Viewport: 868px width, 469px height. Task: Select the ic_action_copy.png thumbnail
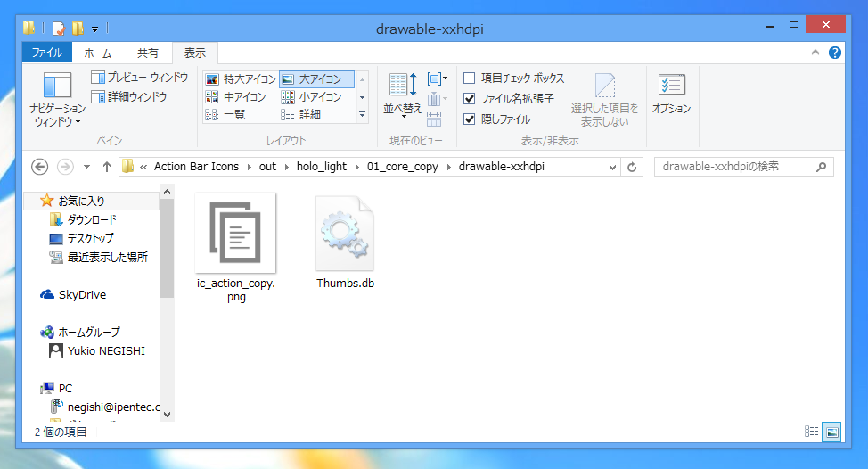coord(236,233)
